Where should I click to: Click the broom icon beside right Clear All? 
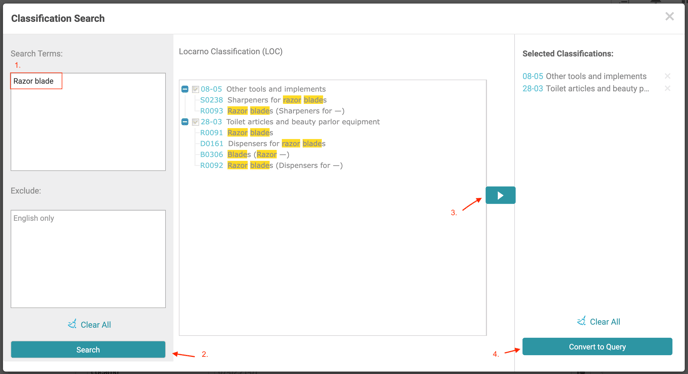pos(581,321)
